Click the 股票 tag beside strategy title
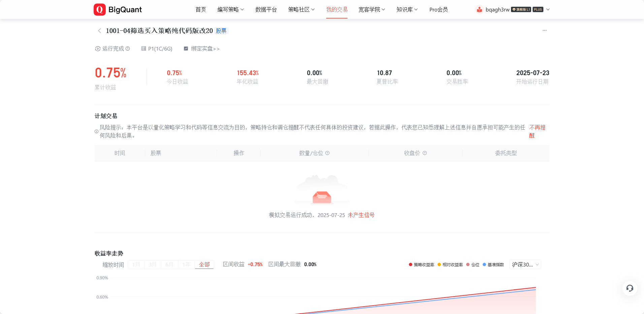644x314 pixels. click(221, 31)
